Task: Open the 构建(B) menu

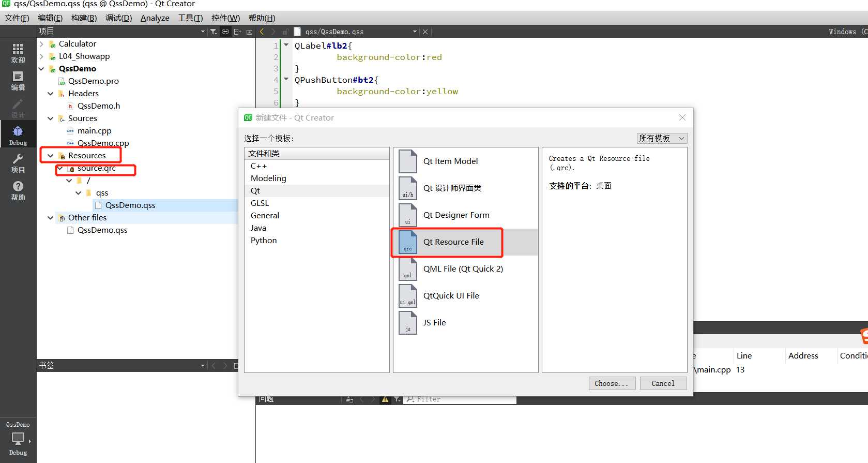Action: click(84, 18)
